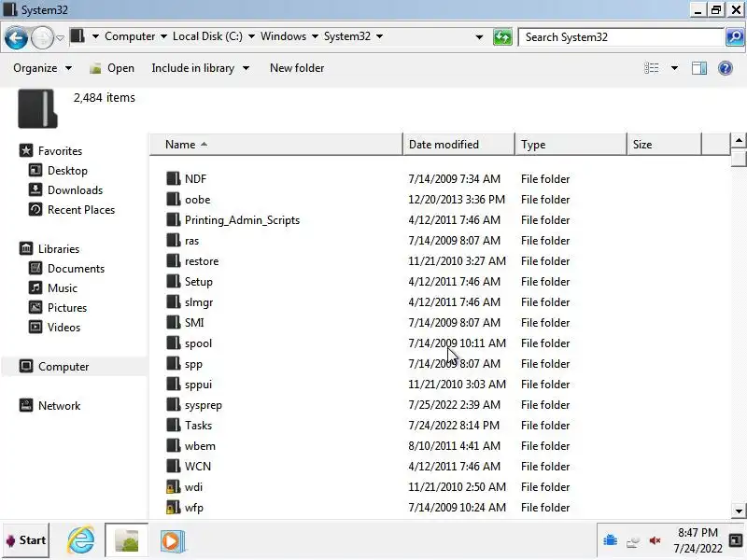Select the locked wfp folder icon
The image size is (747, 560).
(173, 507)
